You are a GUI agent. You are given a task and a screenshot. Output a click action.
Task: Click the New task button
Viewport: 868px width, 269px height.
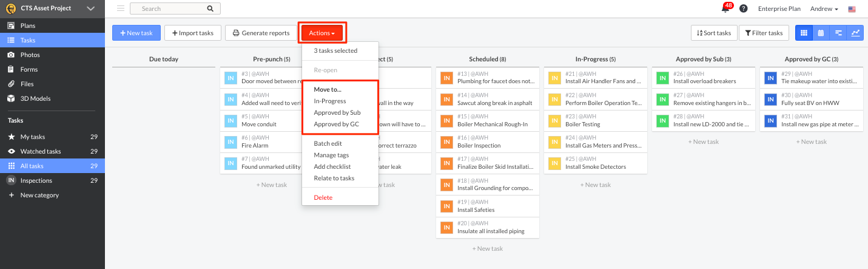[136, 33]
